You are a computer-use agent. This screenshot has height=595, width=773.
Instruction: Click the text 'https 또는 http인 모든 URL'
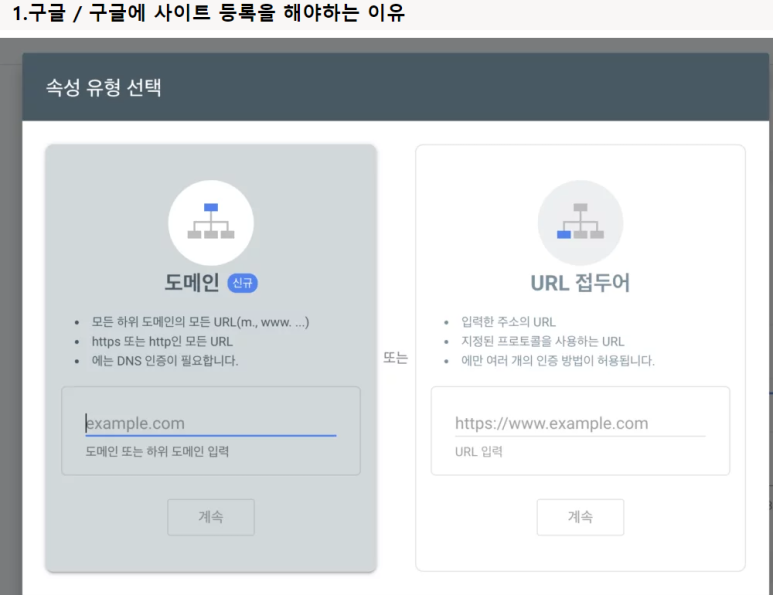click(162, 341)
